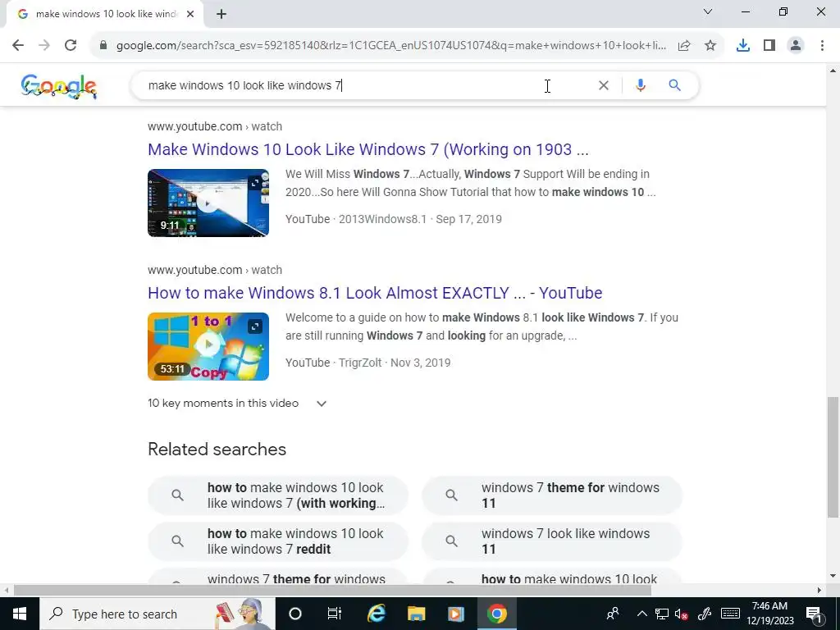The width and height of the screenshot is (840, 630).
Task: Show hidden system tray icons chevron
Action: tap(641, 614)
